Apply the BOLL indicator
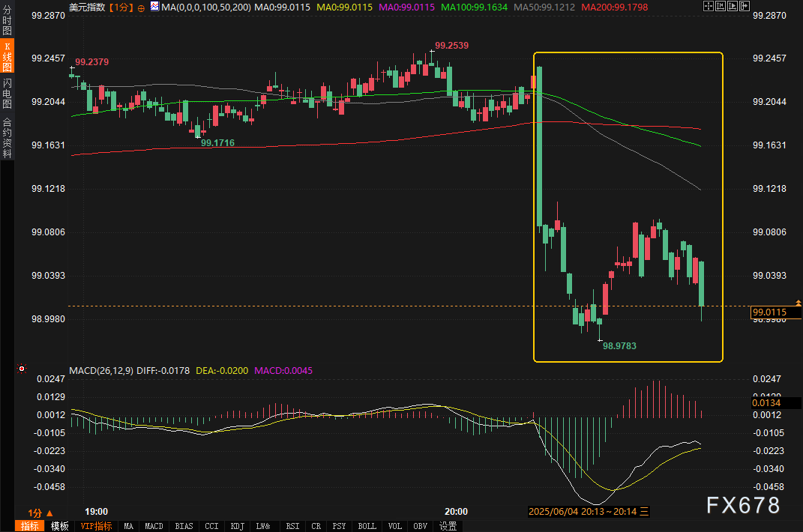 pos(367,526)
